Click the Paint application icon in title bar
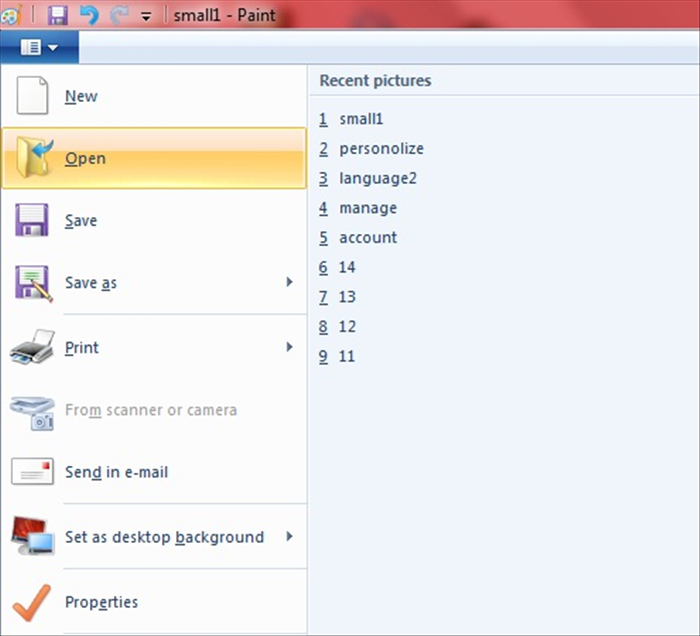 [11, 15]
